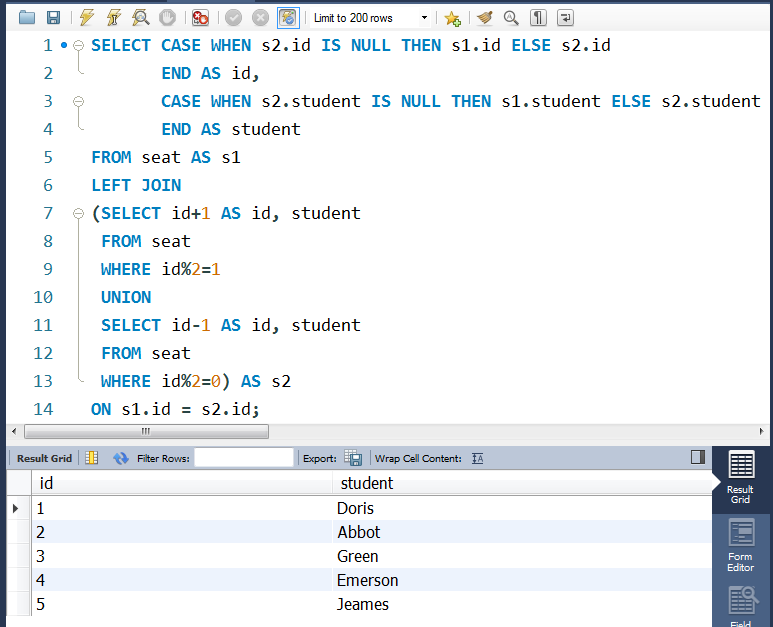The image size is (773, 627).
Task: Commit the transaction with checkmark icon
Action: tap(233, 18)
